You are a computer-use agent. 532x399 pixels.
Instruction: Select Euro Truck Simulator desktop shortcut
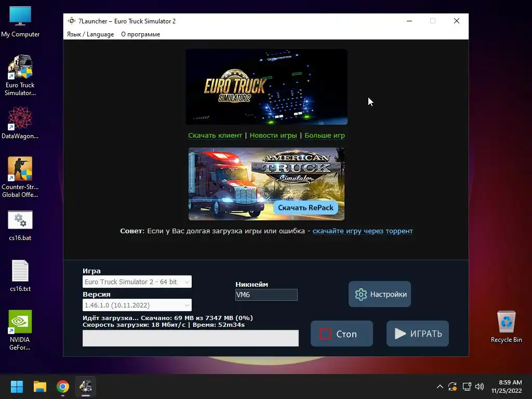pyautogui.click(x=20, y=75)
